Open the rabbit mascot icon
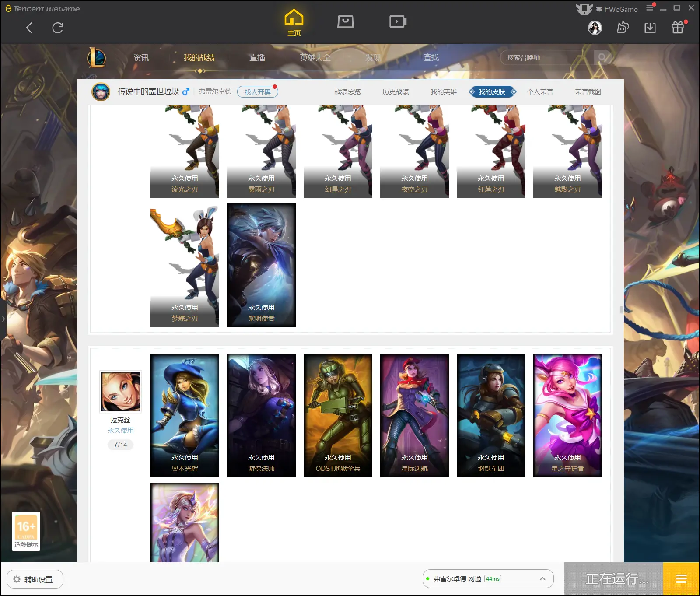This screenshot has height=596, width=700. 623,28
